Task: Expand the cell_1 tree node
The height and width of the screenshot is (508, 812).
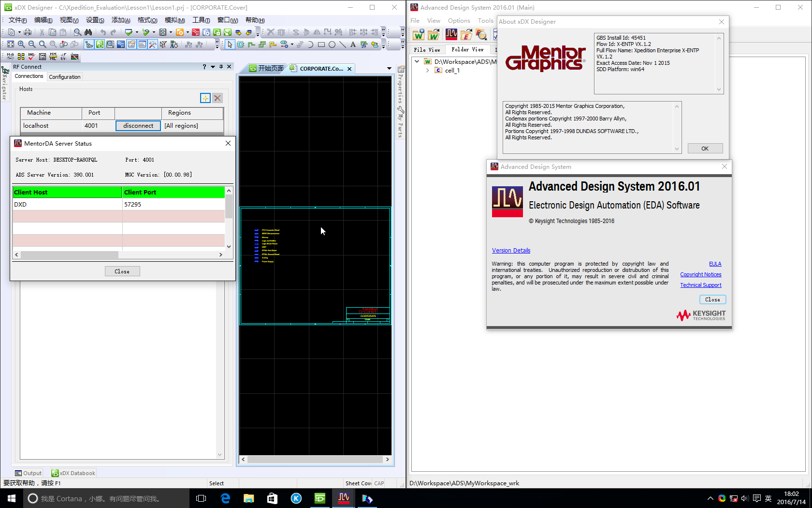Action: pos(427,71)
